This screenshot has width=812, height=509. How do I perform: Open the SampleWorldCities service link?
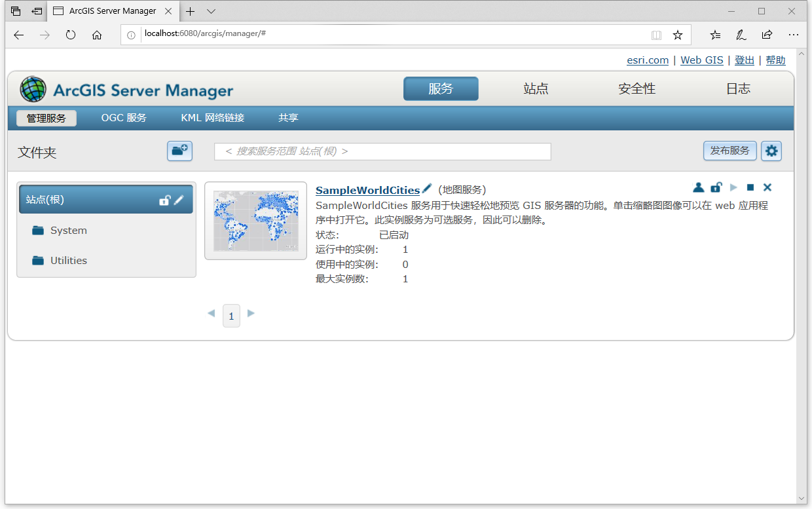pos(367,190)
